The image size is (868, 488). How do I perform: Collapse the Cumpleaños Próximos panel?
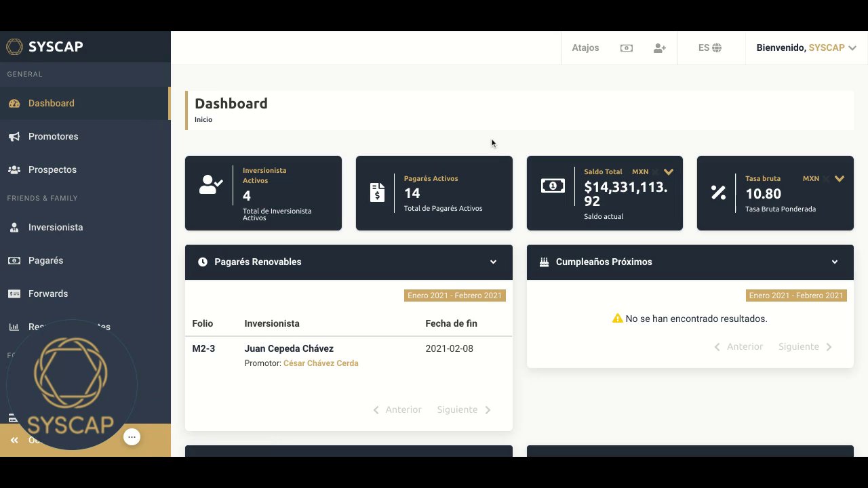click(835, 262)
